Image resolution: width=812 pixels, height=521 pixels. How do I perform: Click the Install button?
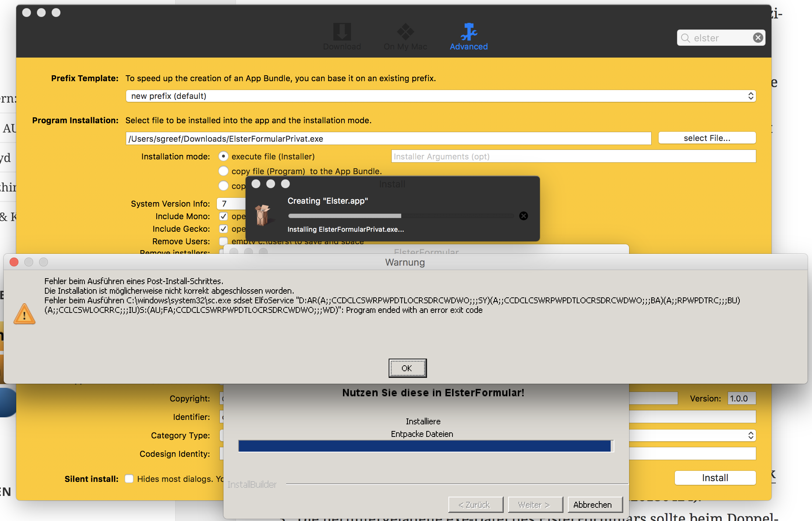(715, 478)
